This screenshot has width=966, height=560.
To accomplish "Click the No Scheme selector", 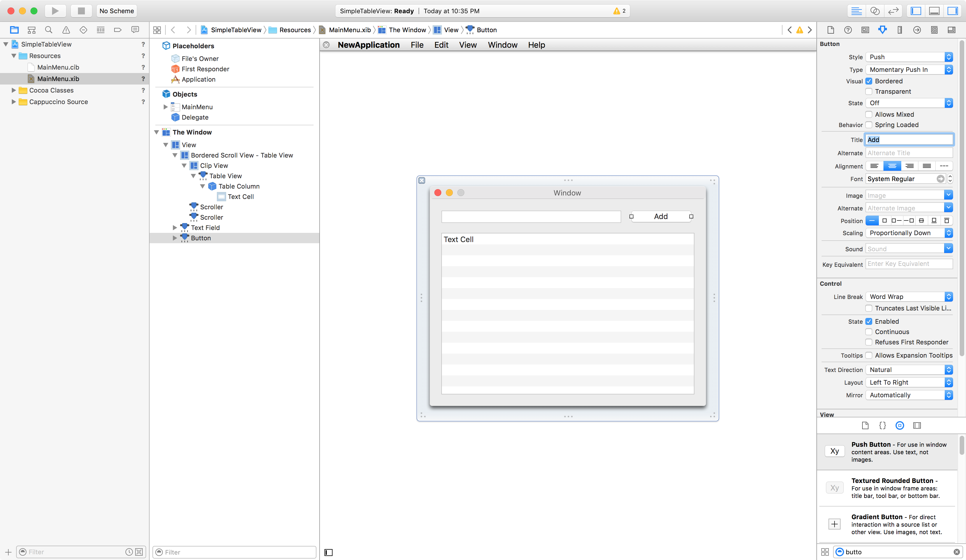I will click(117, 11).
